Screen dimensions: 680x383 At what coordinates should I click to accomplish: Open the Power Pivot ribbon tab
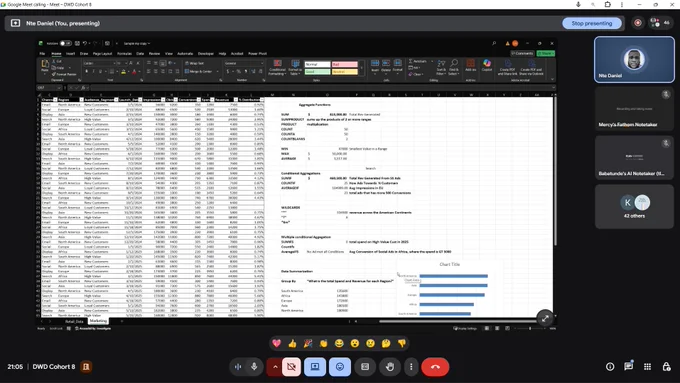point(258,54)
